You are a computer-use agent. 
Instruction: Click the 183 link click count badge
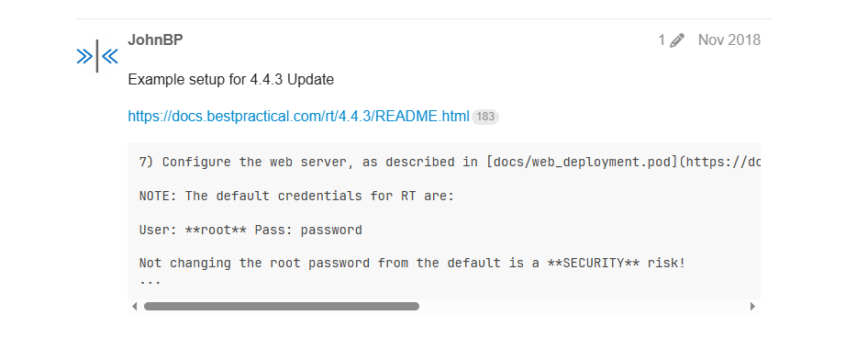[485, 117]
